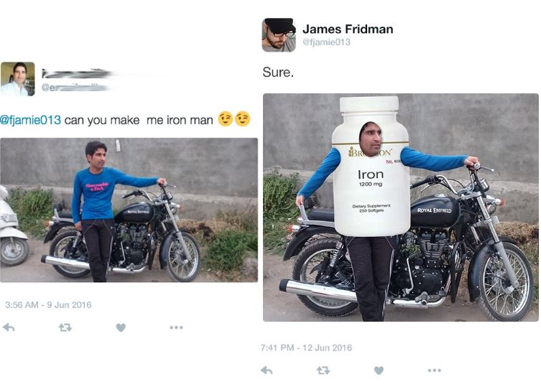This screenshot has width=541, height=392.
Task: Retweet James Fridman's Sure tweet
Action: point(323,370)
